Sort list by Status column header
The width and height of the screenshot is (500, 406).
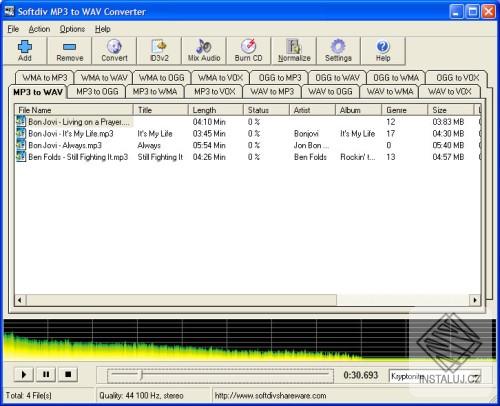click(x=266, y=110)
